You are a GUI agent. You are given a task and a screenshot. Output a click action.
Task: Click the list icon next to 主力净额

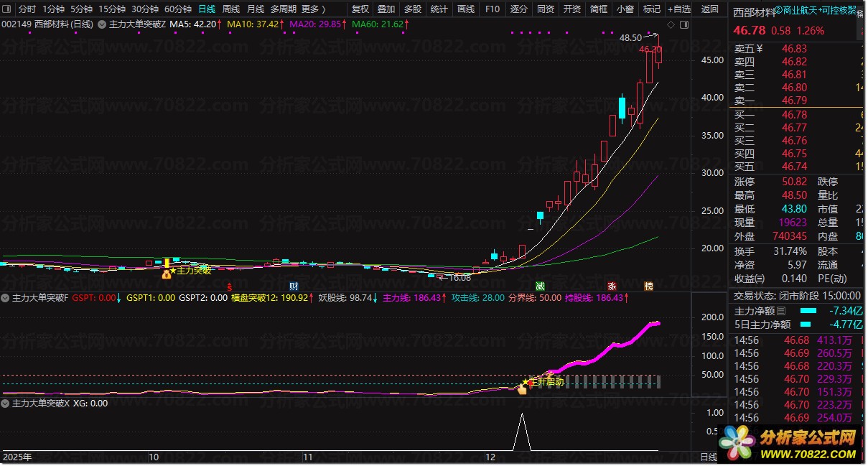pos(781,311)
